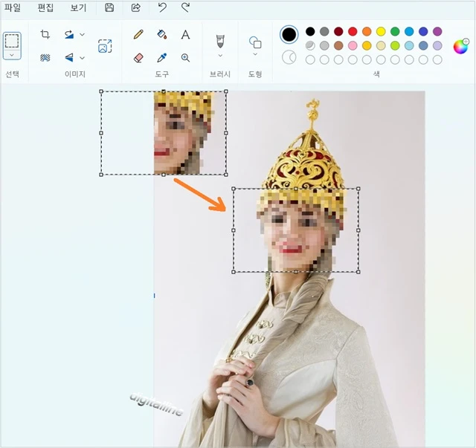Click the last empty custom color slot

(x=437, y=59)
